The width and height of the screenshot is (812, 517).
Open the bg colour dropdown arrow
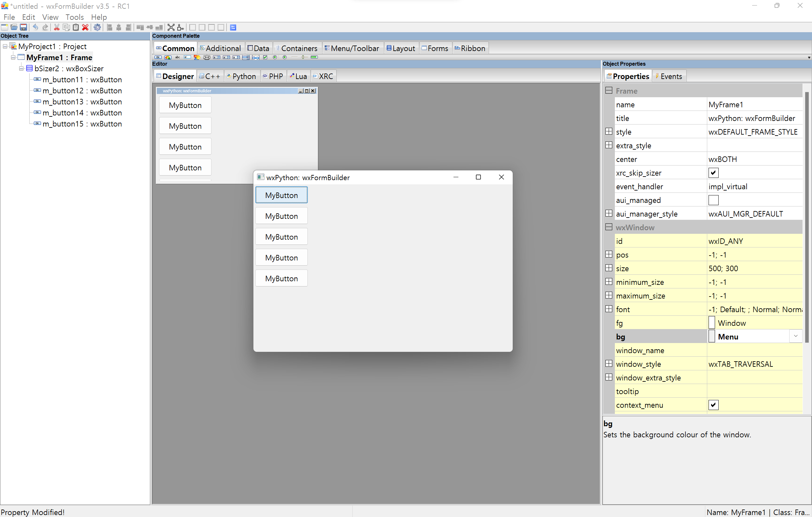[795, 336]
